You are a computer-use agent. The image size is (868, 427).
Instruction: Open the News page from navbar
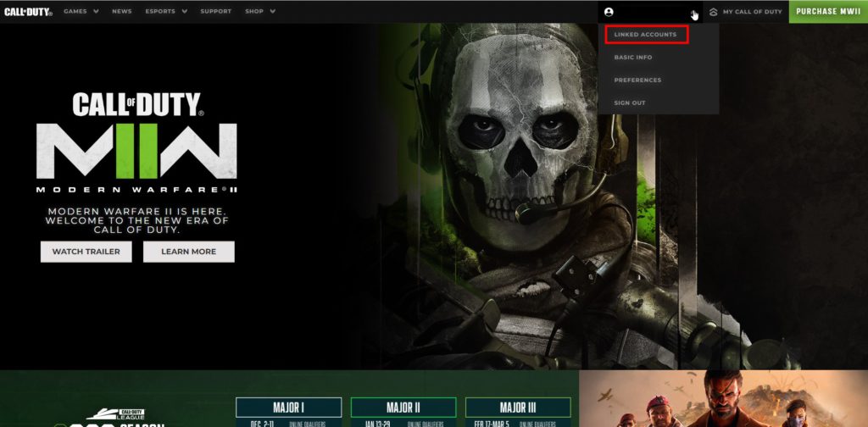tap(122, 12)
